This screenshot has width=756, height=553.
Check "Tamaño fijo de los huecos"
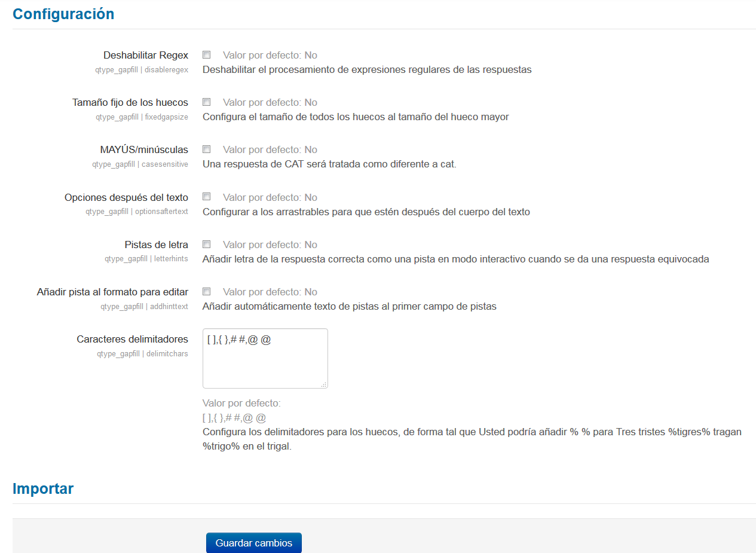(x=206, y=102)
